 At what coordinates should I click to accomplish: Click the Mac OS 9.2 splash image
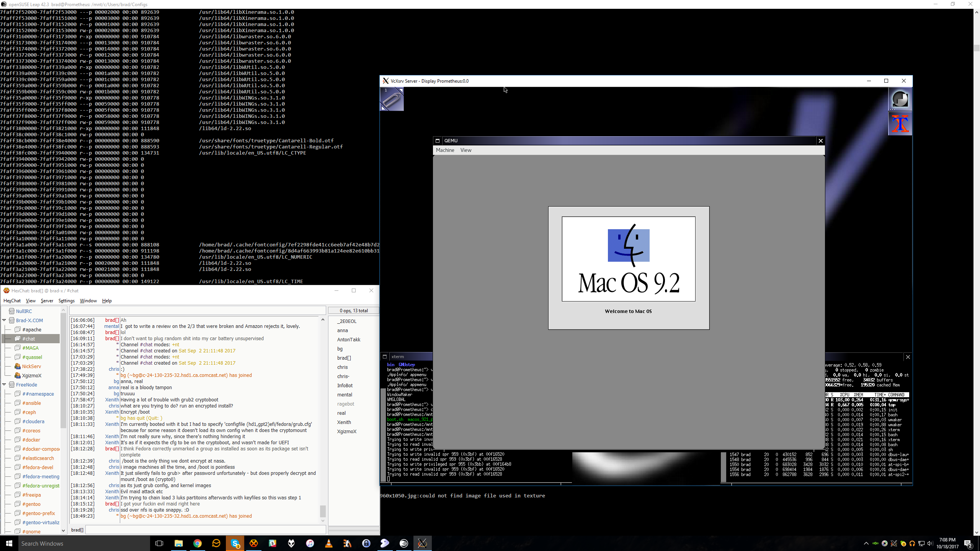click(x=629, y=259)
